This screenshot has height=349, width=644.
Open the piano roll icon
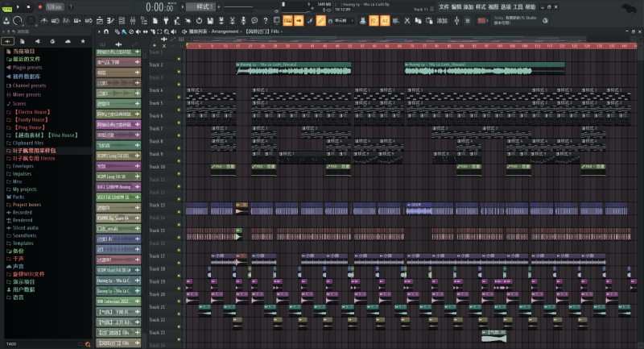pos(110,21)
